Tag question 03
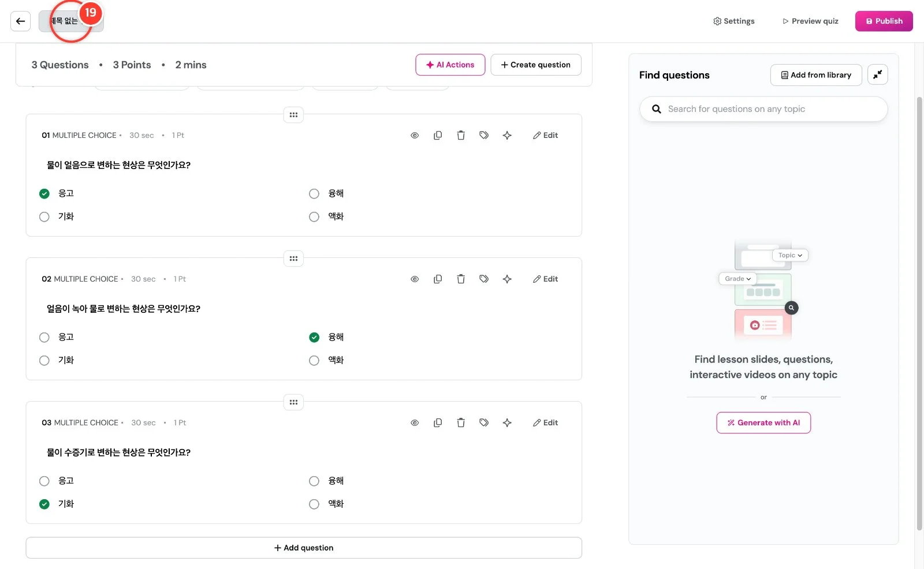The width and height of the screenshot is (924, 569). click(484, 423)
